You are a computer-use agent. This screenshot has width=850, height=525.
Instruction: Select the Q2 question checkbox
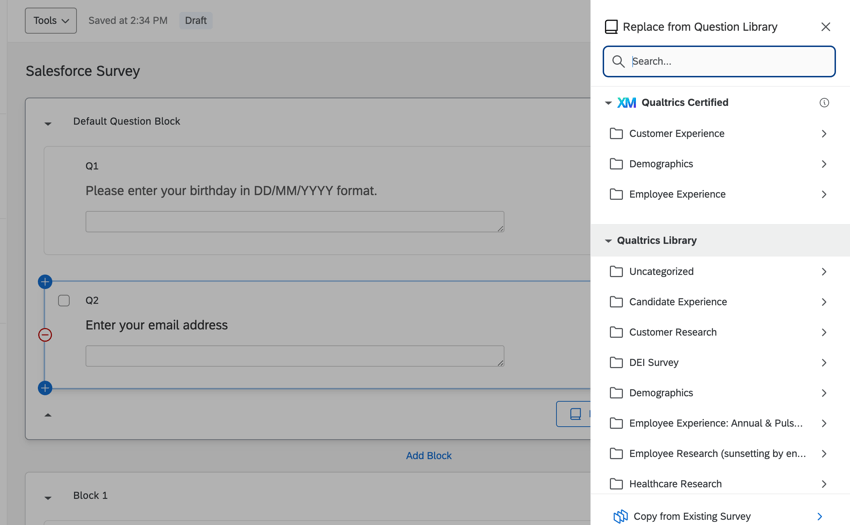pos(64,300)
